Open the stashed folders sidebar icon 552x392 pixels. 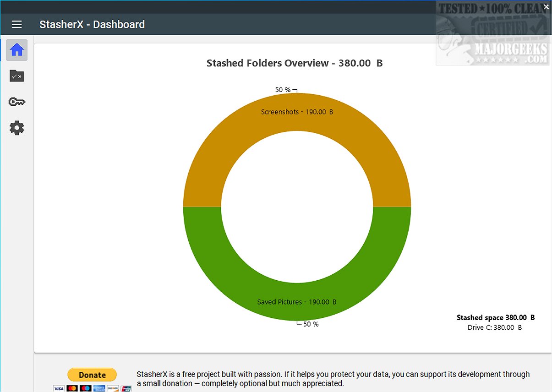pyautogui.click(x=17, y=76)
